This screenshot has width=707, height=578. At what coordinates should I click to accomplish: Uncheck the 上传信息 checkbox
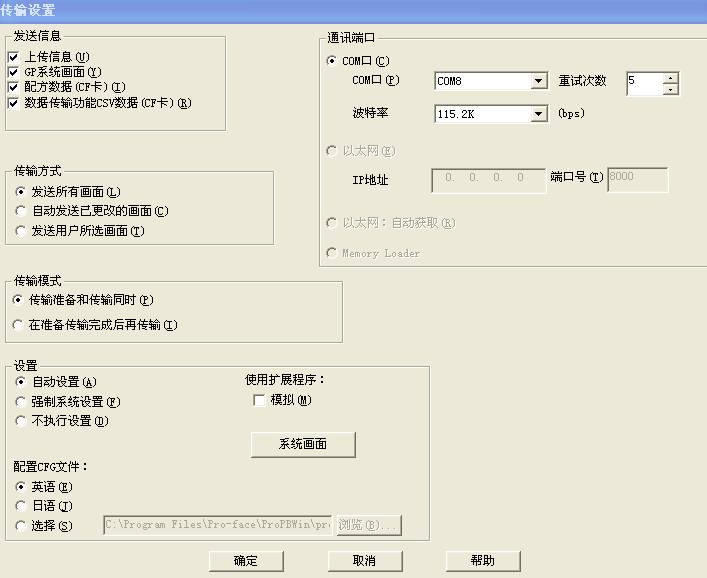[x=13, y=57]
